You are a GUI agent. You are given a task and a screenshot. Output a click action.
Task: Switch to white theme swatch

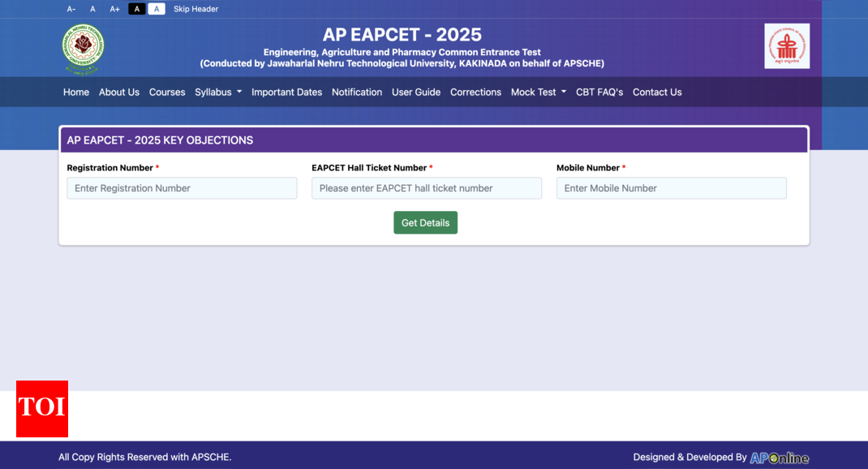(157, 9)
